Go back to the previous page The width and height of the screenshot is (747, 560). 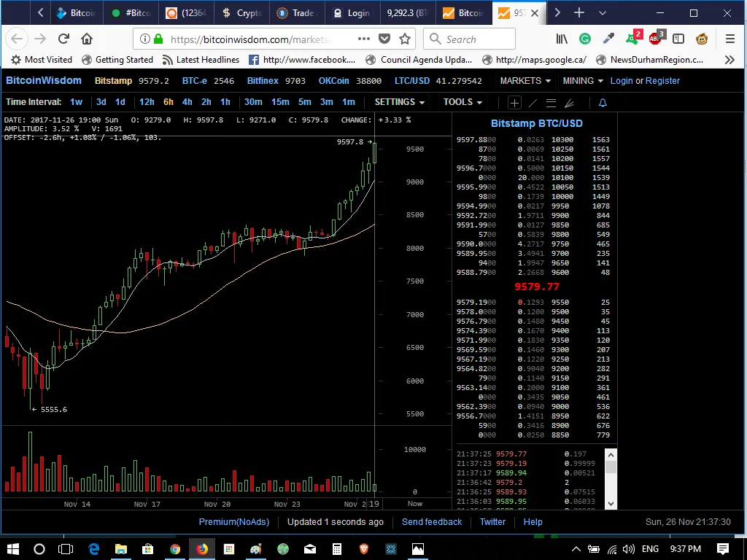[17, 39]
